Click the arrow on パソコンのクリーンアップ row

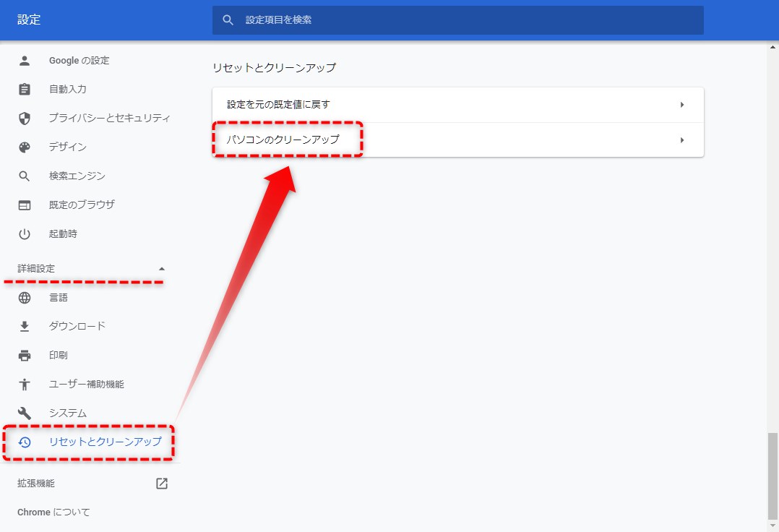(x=682, y=140)
